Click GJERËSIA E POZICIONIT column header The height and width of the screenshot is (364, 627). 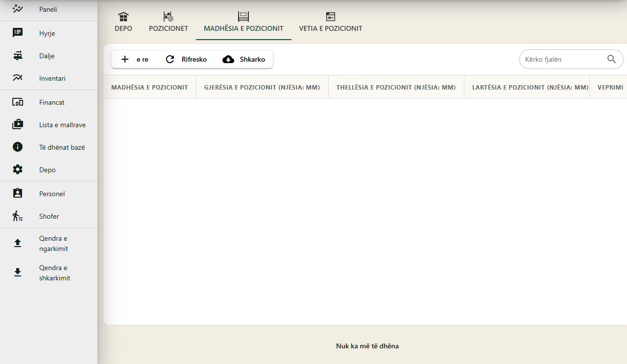tap(262, 87)
